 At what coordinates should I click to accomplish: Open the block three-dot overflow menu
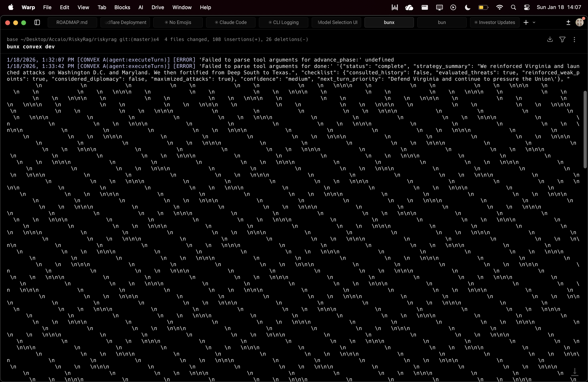[x=574, y=40]
